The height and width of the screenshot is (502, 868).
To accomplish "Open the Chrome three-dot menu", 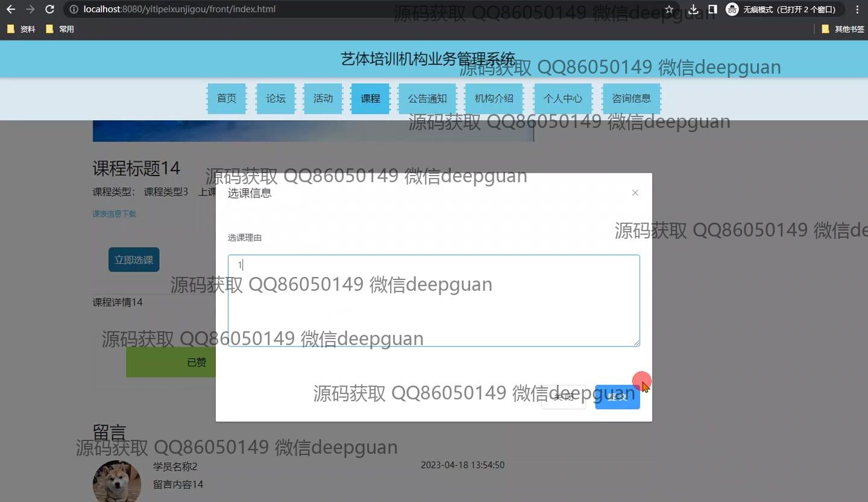I will point(857,10).
